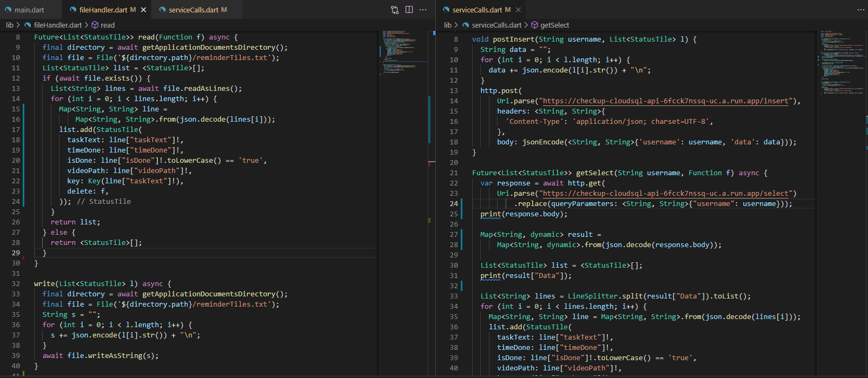Close the active fileHandler.dart tab
The width and height of the screenshot is (868, 378).
tap(143, 10)
